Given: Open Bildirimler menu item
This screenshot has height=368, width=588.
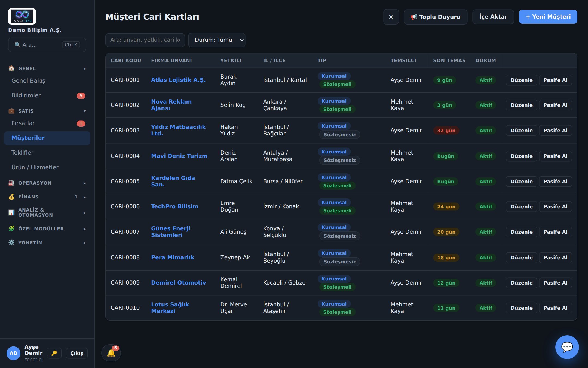Looking at the screenshot, I should point(47,95).
